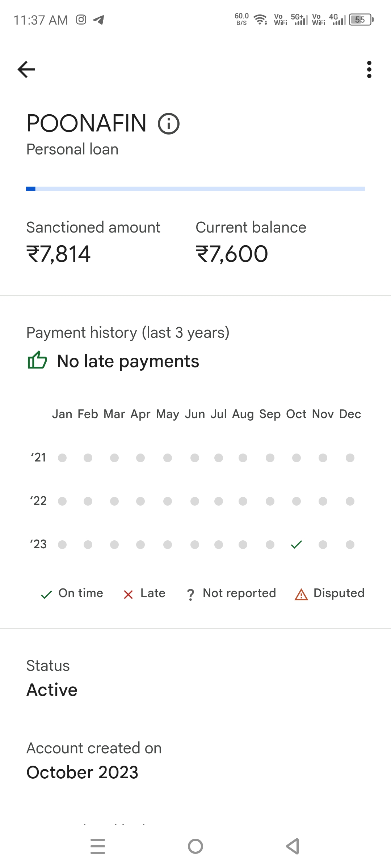Image resolution: width=391 pixels, height=868 pixels.
Task: Tap the January '21 payment dot
Action: 62,458
